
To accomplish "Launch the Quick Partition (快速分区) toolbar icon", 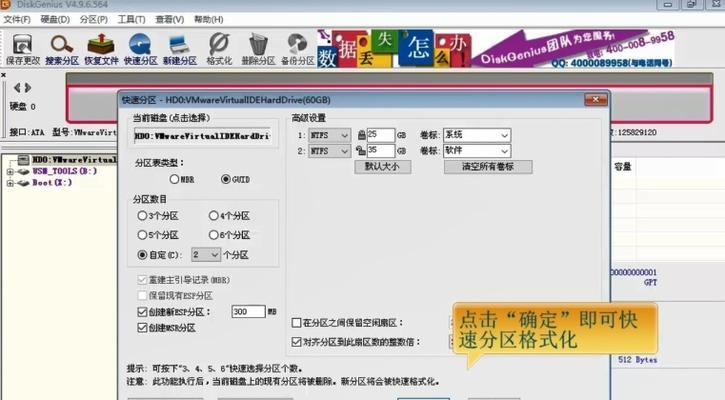I will 140,49.
